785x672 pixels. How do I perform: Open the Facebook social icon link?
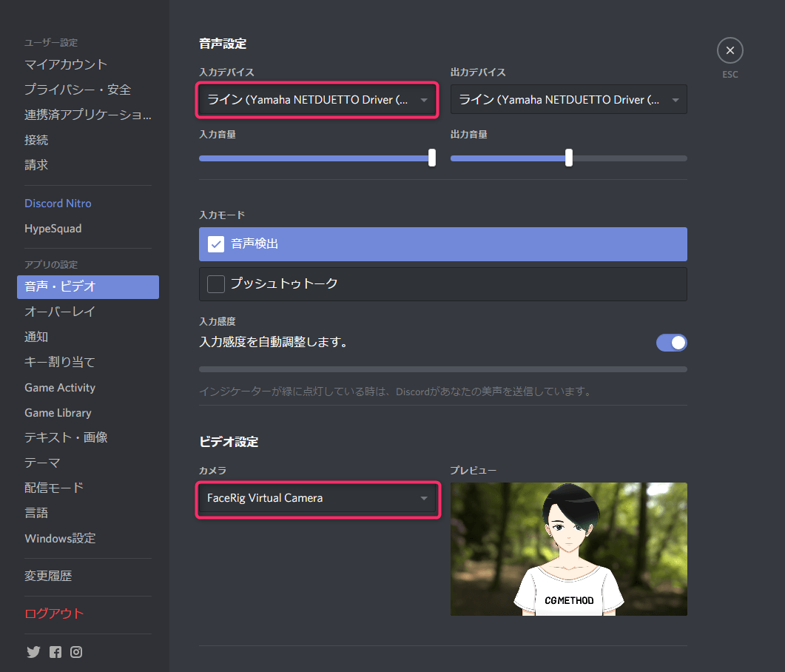[55, 652]
